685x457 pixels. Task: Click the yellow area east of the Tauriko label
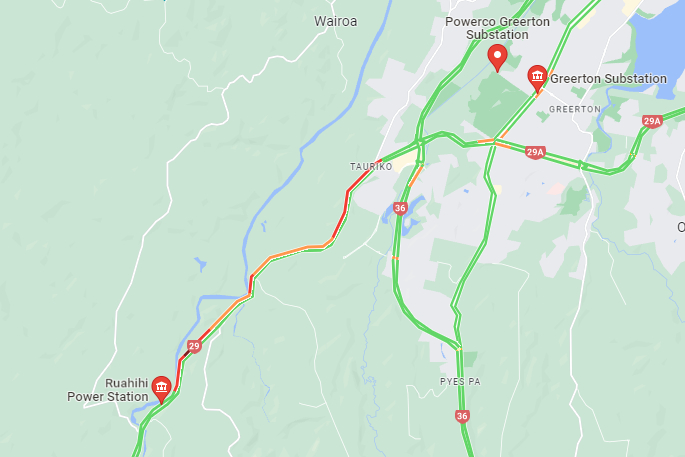click(x=404, y=162)
